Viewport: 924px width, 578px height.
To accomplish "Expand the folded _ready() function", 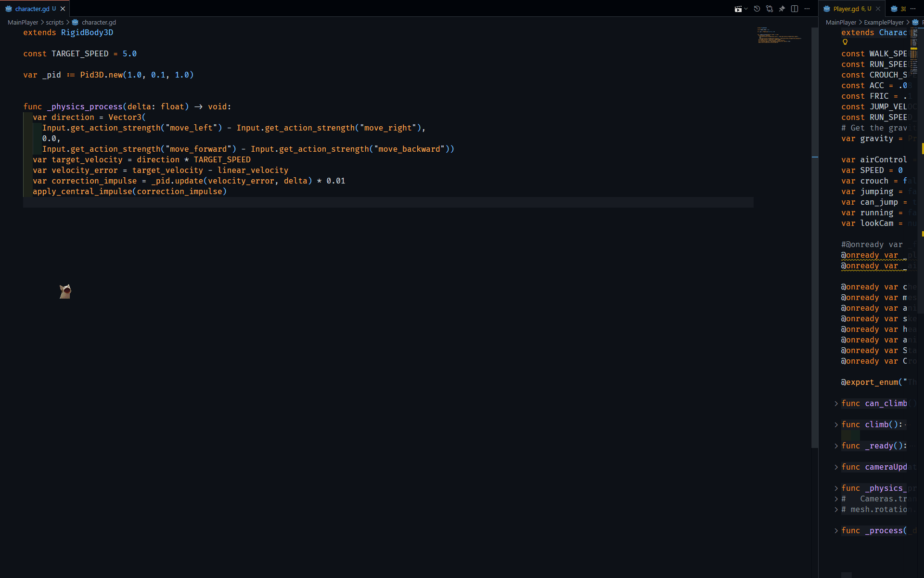I will point(836,446).
